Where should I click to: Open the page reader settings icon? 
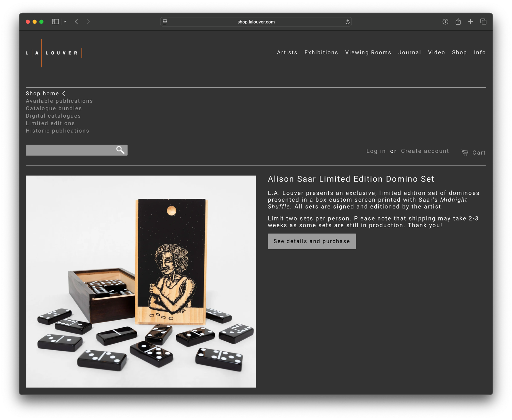pyautogui.click(x=165, y=22)
